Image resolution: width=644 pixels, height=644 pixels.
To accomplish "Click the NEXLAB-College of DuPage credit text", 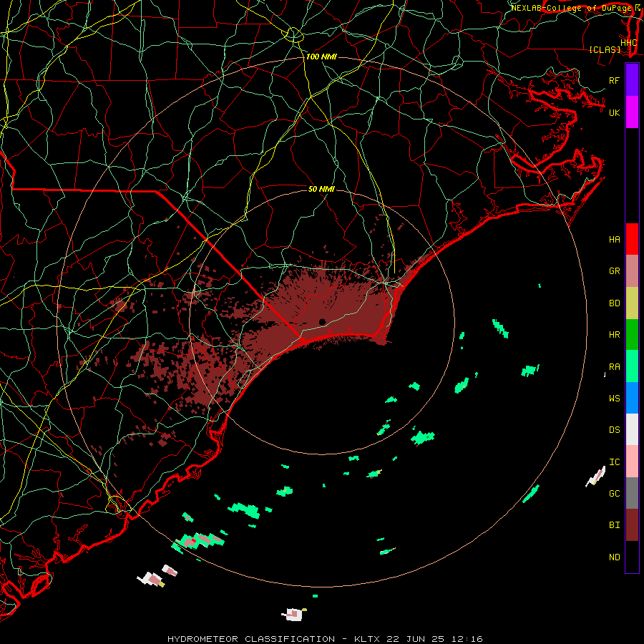I will click(x=571, y=8).
